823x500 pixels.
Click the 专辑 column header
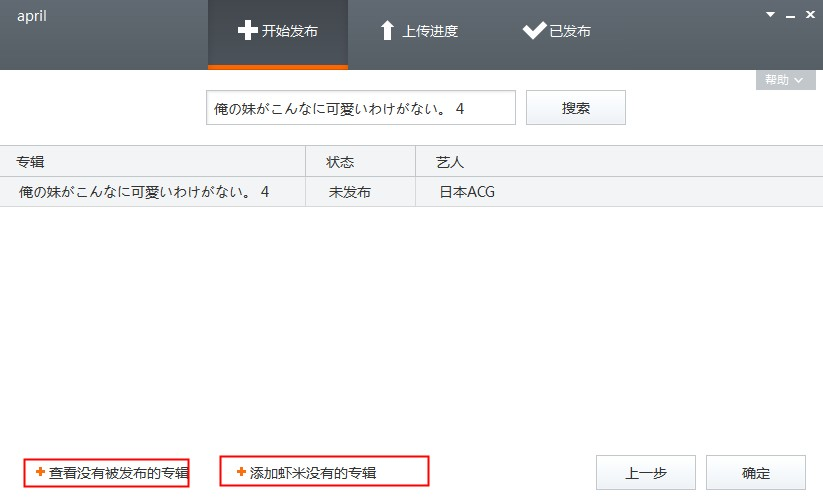[152, 162]
